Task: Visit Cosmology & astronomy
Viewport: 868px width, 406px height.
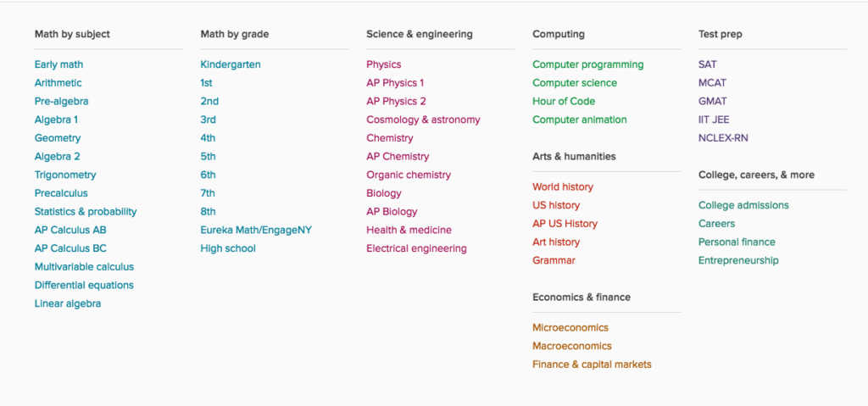Action: pyautogui.click(x=424, y=120)
